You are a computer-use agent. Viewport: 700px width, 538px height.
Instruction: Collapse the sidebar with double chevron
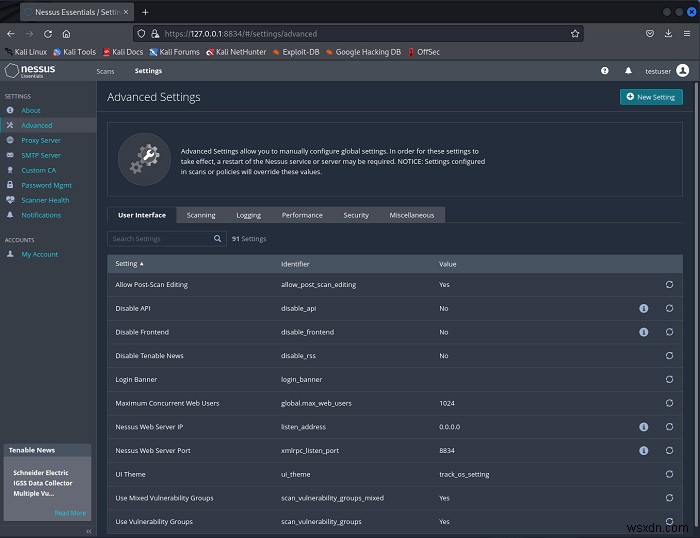coord(88,531)
